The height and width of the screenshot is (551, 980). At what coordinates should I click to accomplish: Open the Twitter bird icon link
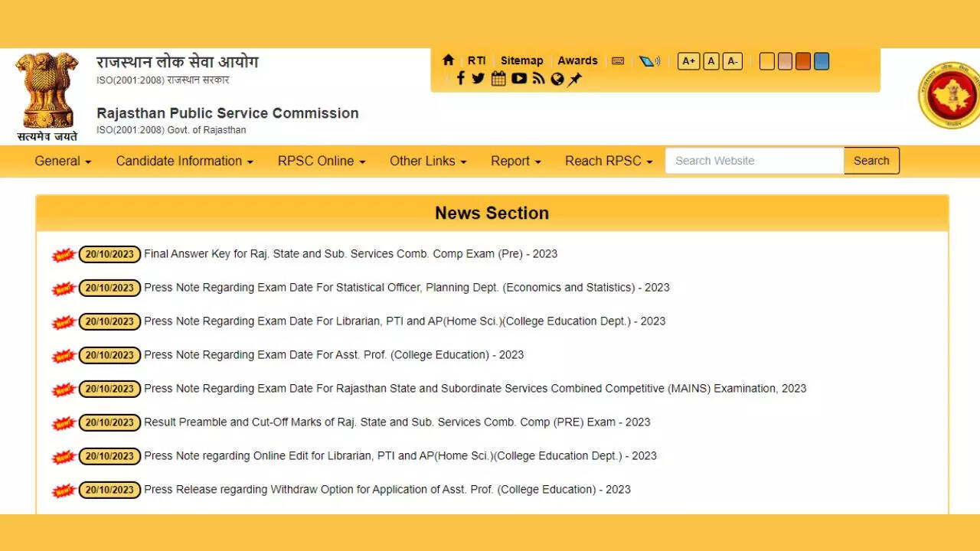pyautogui.click(x=479, y=78)
